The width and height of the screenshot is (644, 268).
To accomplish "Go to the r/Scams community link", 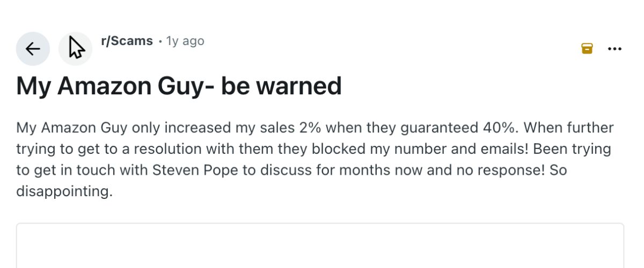I will coord(127,41).
